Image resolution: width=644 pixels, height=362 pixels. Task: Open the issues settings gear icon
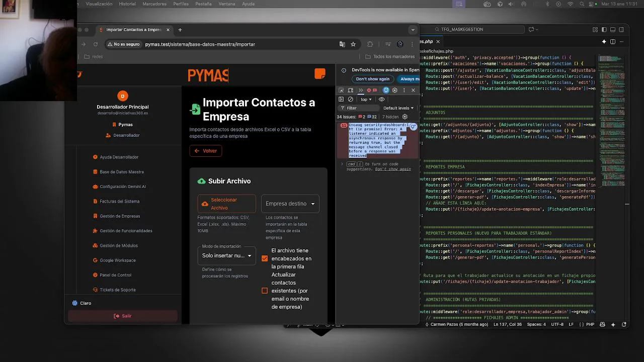405,117
